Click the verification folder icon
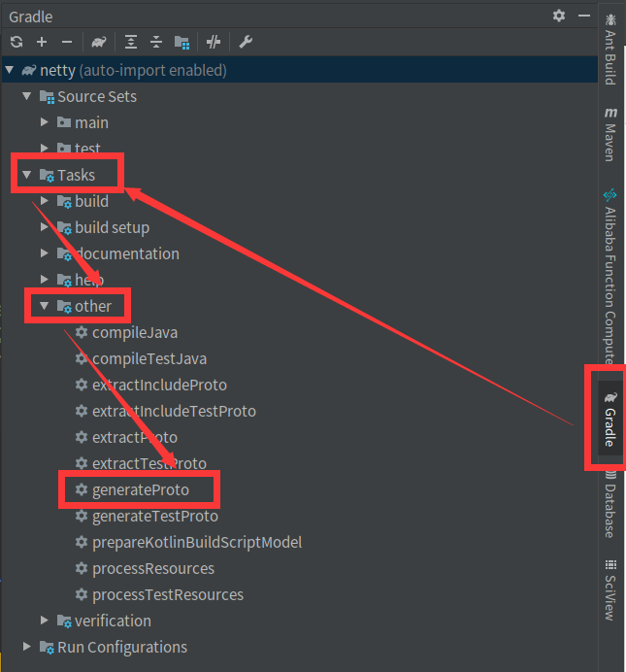 (64, 621)
